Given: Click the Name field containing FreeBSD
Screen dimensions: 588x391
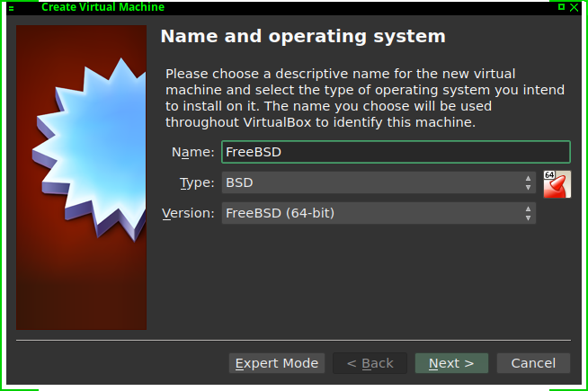Looking at the screenshot, I should [396, 152].
